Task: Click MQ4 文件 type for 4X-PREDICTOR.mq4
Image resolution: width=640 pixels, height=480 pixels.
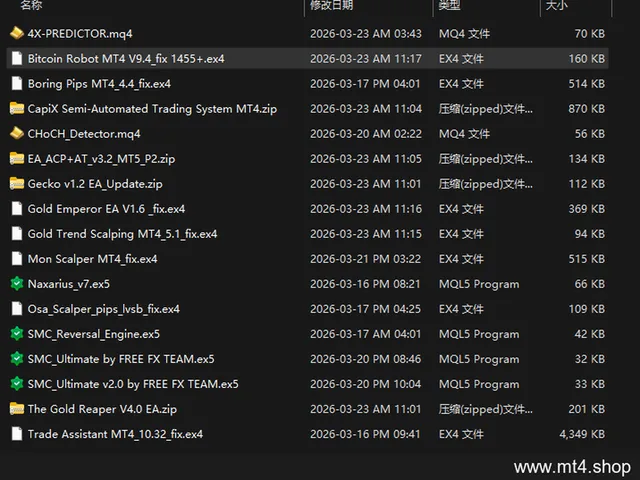Action: click(x=464, y=33)
